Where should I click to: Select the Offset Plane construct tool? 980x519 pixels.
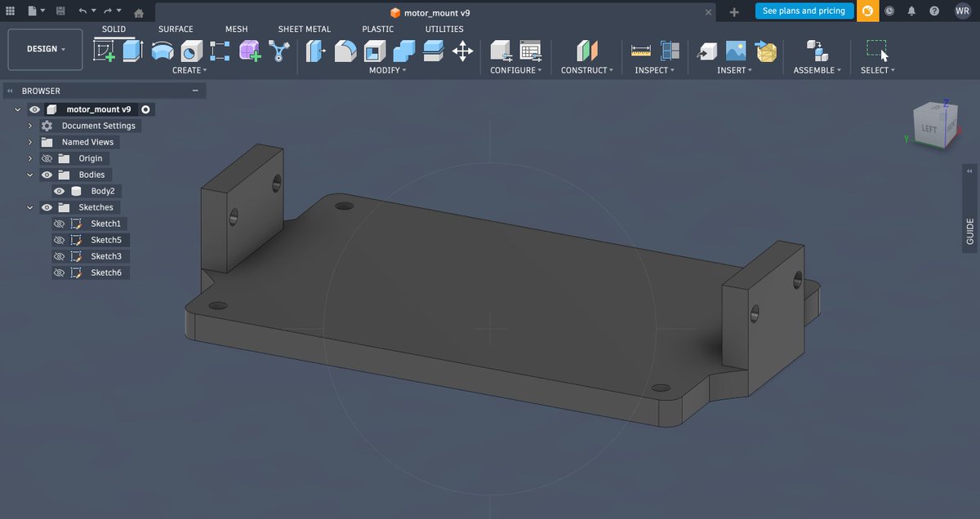click(587, 51)
